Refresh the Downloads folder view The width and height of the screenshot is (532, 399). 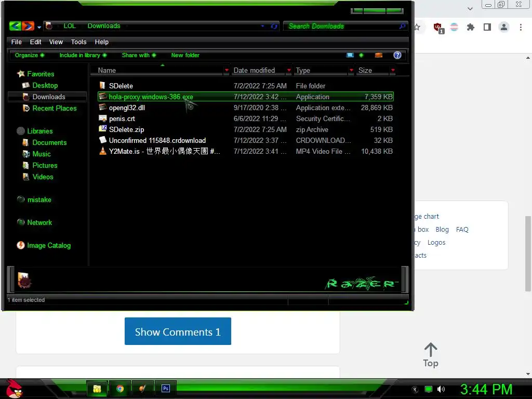[x=274, y=26]
